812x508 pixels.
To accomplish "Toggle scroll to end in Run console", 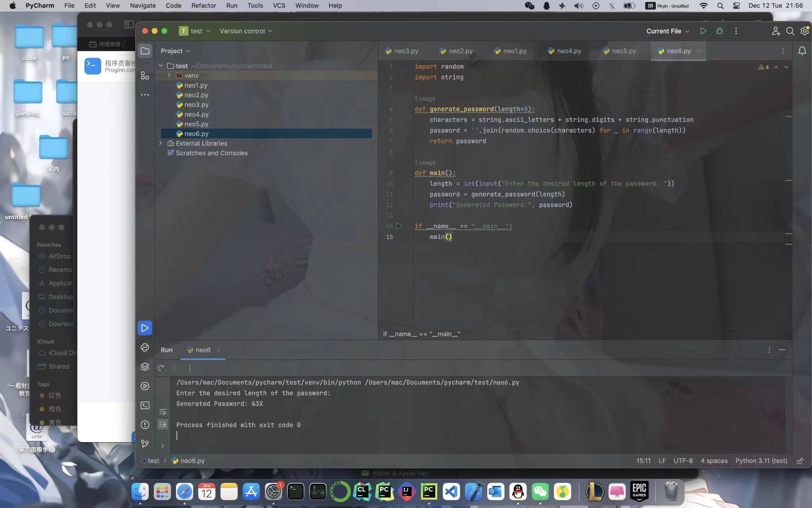I will (163, 424).
